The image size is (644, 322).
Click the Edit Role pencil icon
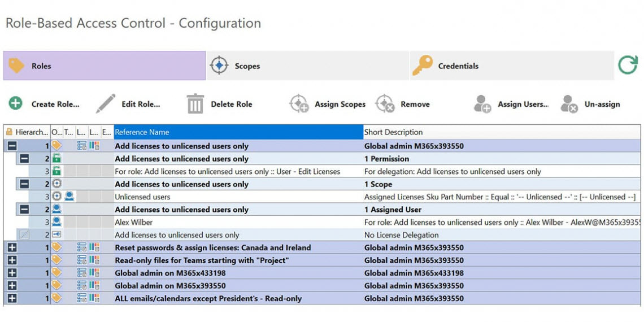(105, 104)
